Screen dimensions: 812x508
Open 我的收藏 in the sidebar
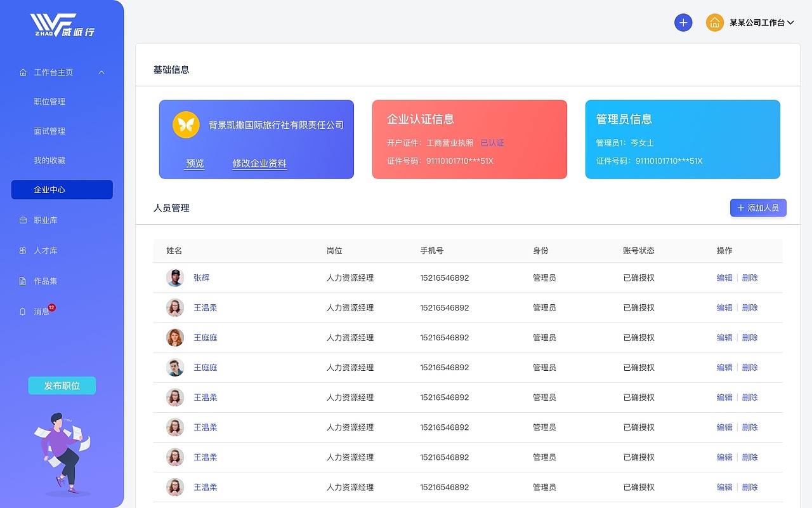point(49,160)
